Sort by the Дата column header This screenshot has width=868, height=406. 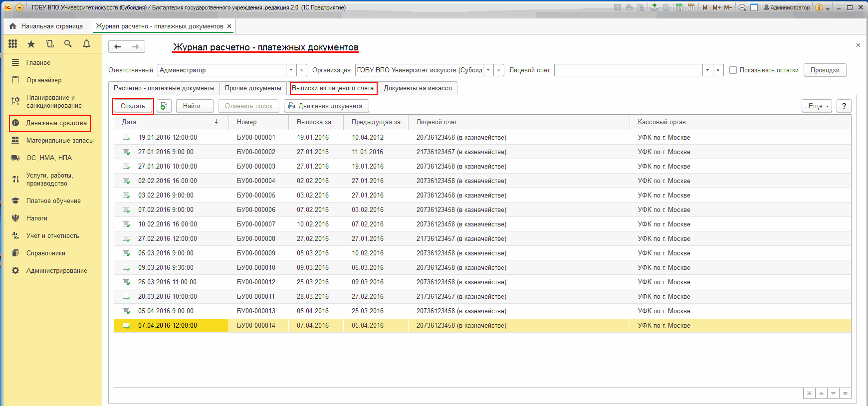pos(171,122)
